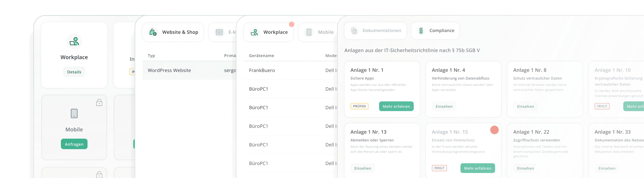Click the FEHLT badge on Anlage 1 Nr. 15
Image resolution: width=644 pixels, height=178 pixels.
click(439, 168)
